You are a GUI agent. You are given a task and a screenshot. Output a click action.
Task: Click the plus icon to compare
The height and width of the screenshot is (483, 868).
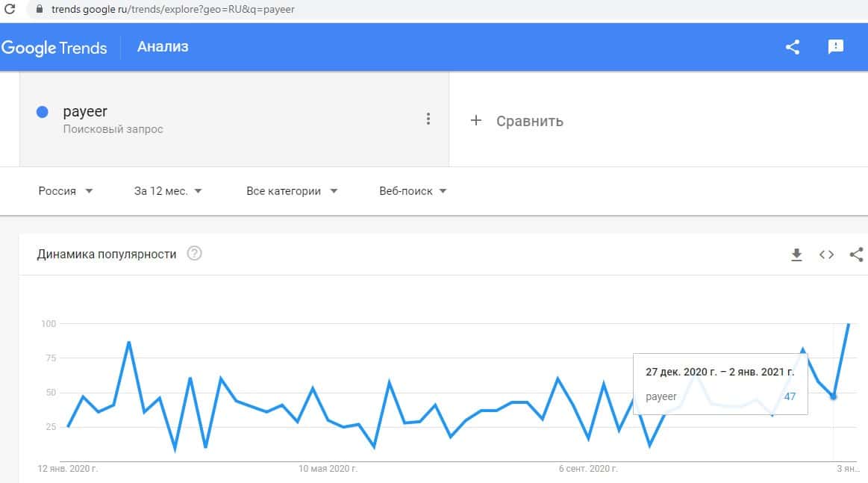point(476,120)
